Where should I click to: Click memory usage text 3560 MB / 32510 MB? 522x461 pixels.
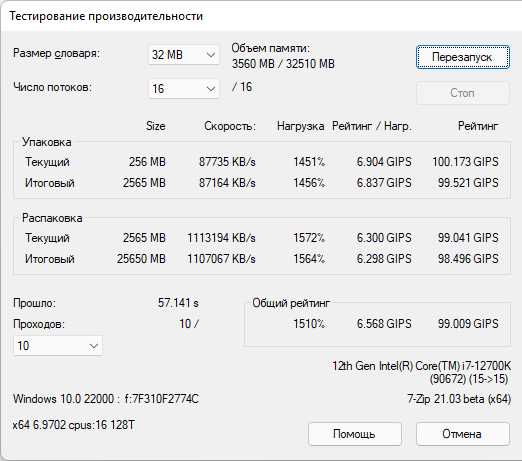pyautogui.click(x=283, y=64)
